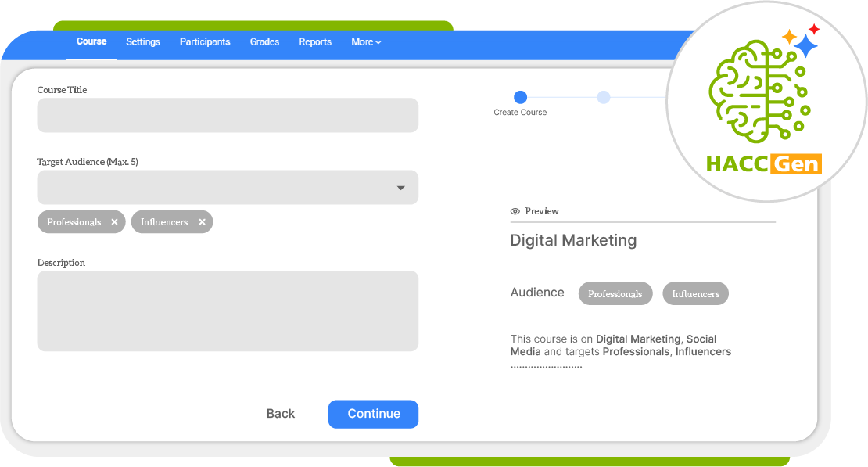Click the Preview eye icon

(x=514, y=211)
